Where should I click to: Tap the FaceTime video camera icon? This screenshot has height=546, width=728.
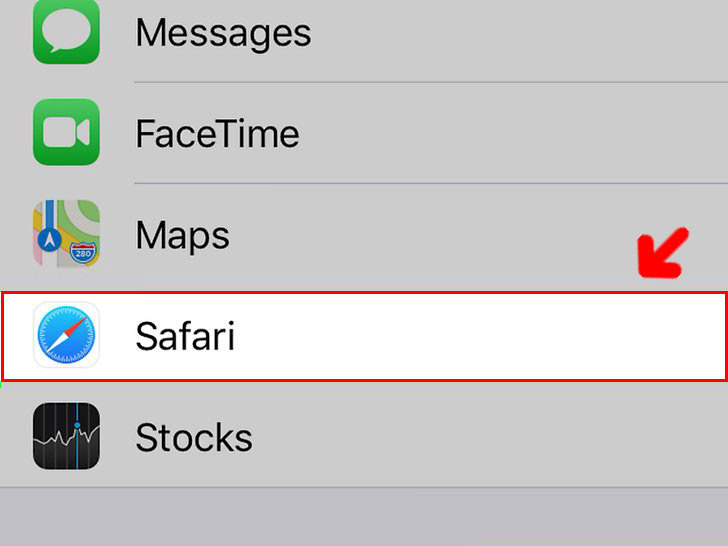pos(66,132)
